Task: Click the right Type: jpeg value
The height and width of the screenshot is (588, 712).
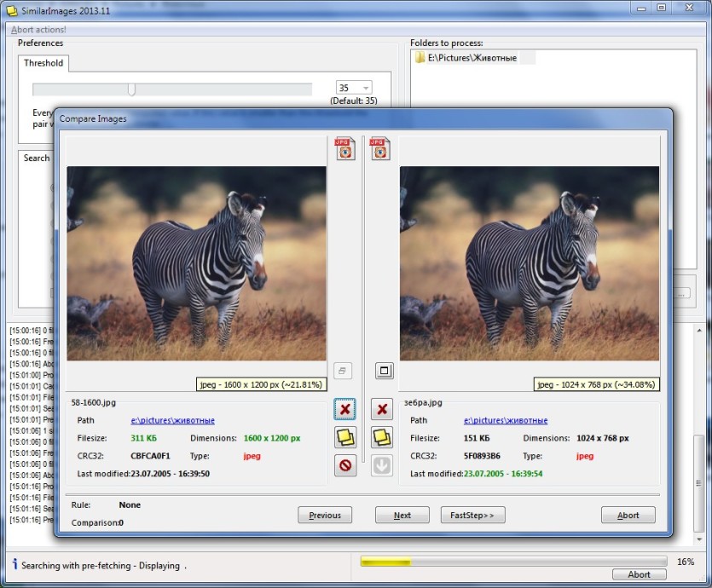Action: click(585, 456)
